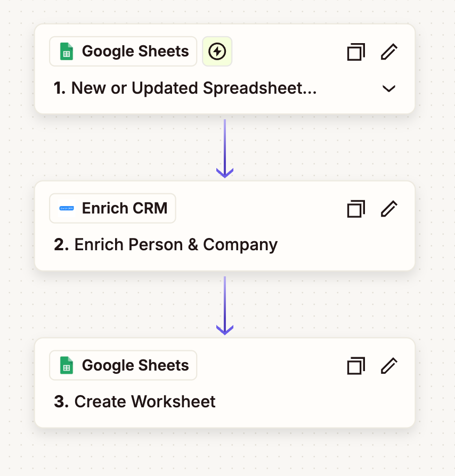Select the trigger lightning bolt icon
Screen dimensions: 455x476
click(217, 52)
